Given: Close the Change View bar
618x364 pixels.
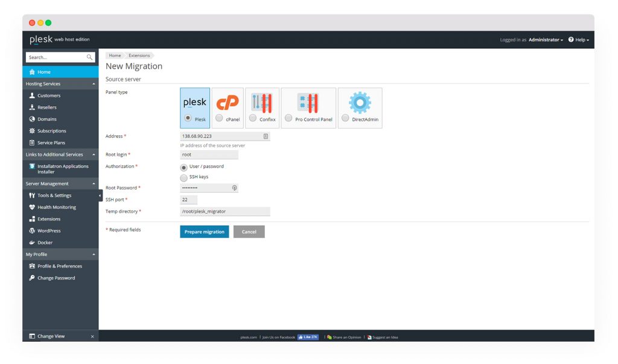Looking at the screenshot, I should pos(92,337).
